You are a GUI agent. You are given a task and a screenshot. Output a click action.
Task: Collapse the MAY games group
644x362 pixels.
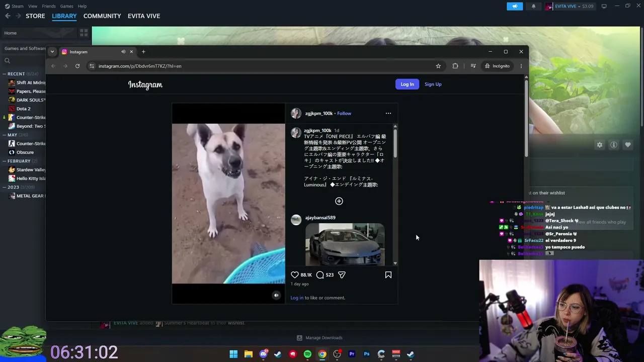click(4, 135)
